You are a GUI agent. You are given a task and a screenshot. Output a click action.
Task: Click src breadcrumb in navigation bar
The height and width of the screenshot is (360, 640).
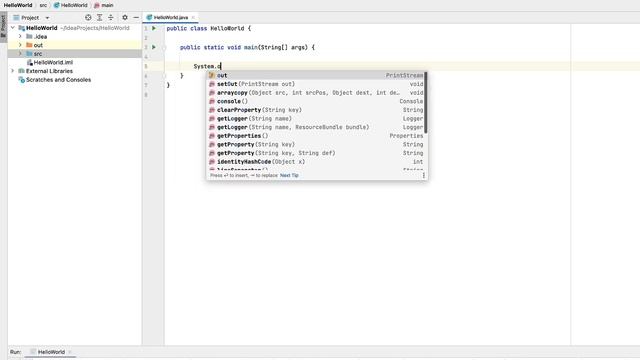(x=43, y=5)
